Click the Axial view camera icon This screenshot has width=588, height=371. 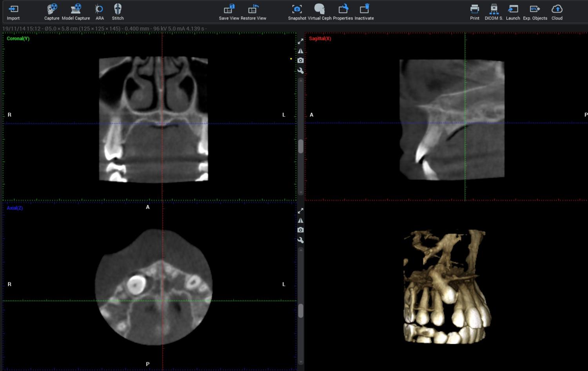[x=301, y=230]
